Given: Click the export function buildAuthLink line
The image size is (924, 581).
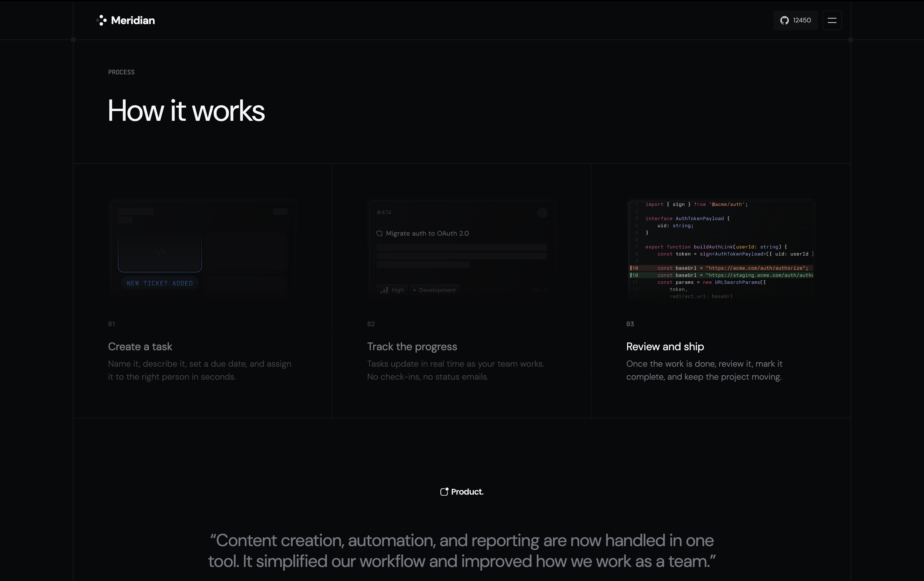Looking at the screenshot, I should pyautogui.click(x=716, y=247).
